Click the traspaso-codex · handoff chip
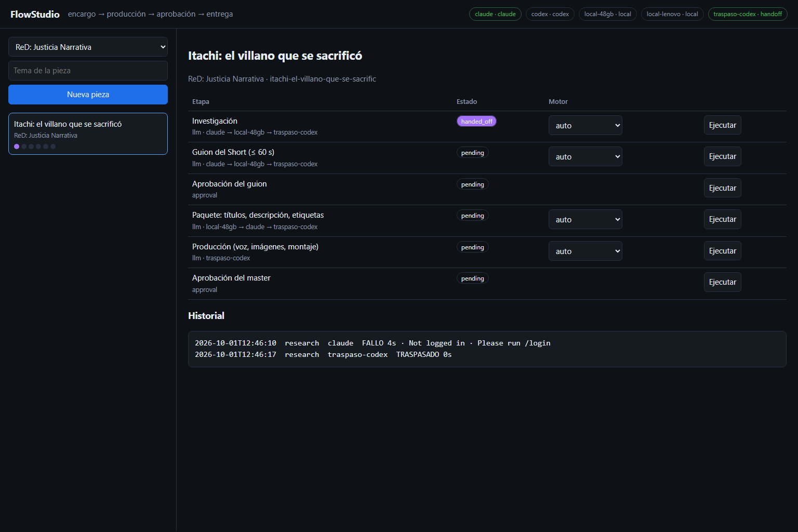The image size is (798, 532). click(748, 14)
